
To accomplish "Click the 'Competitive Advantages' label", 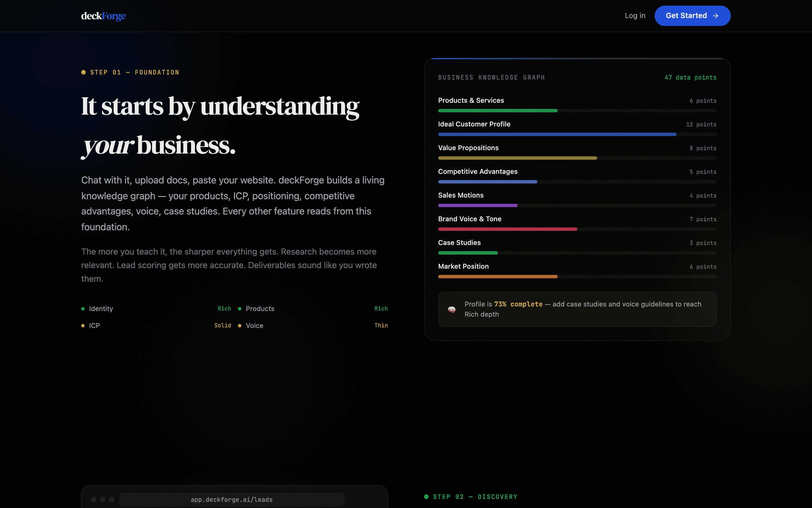I will pos(478,171).
